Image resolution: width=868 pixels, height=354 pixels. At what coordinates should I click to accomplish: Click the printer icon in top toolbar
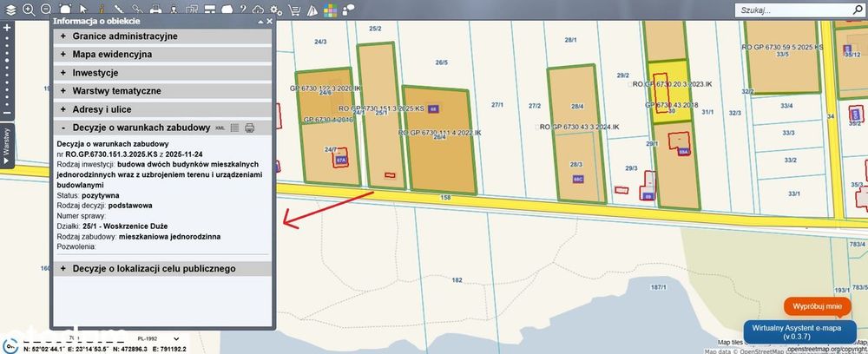click(156, 10)
